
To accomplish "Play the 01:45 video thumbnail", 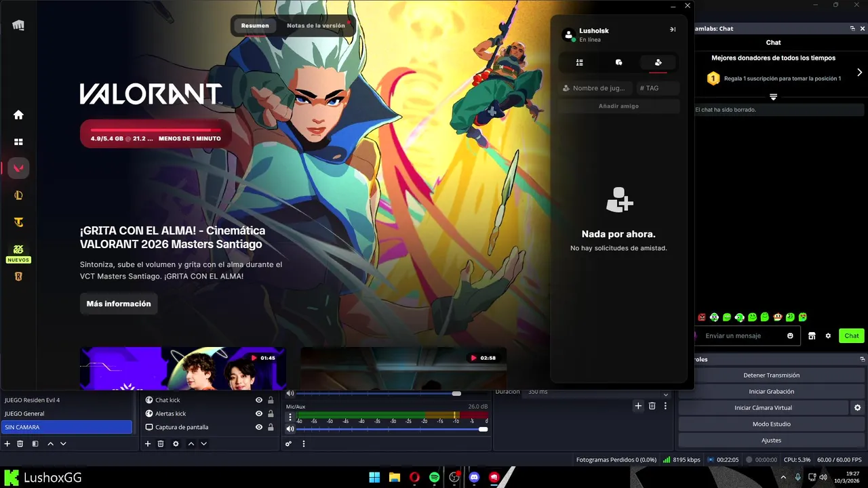I will click(x=182, y=368).
